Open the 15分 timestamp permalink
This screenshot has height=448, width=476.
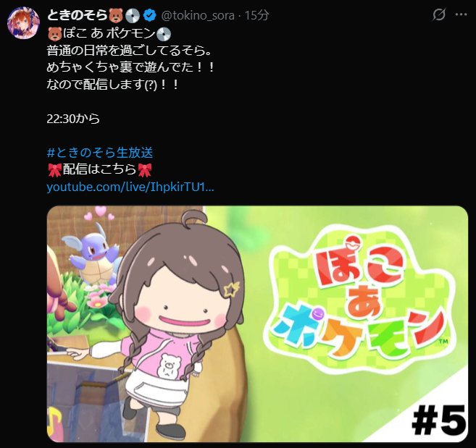tap(256, 15)
